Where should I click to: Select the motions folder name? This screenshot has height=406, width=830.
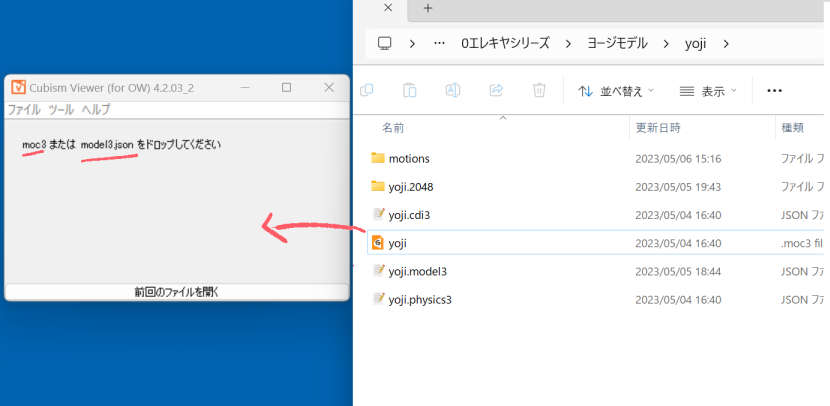(x=409, y=159)
